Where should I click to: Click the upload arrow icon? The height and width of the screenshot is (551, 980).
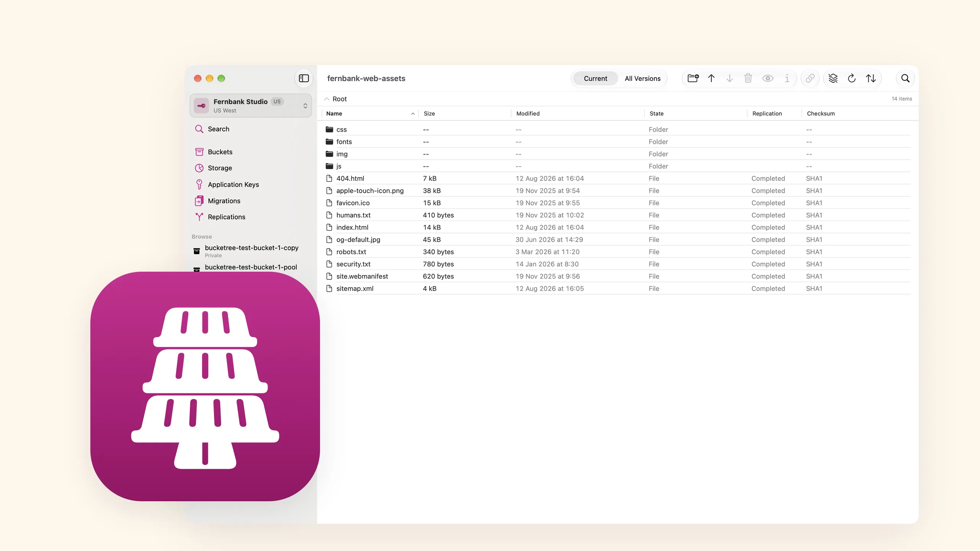tap(711, 78)
